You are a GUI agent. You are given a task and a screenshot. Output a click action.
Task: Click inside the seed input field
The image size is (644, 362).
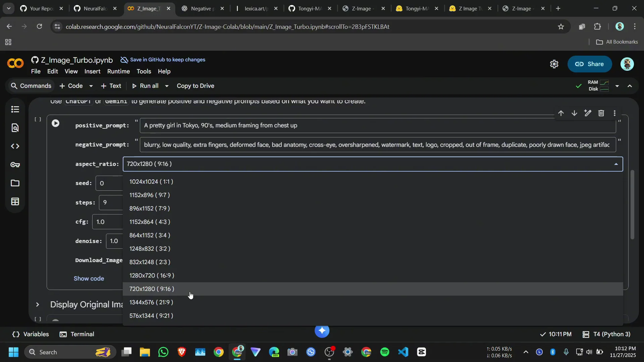109,183
